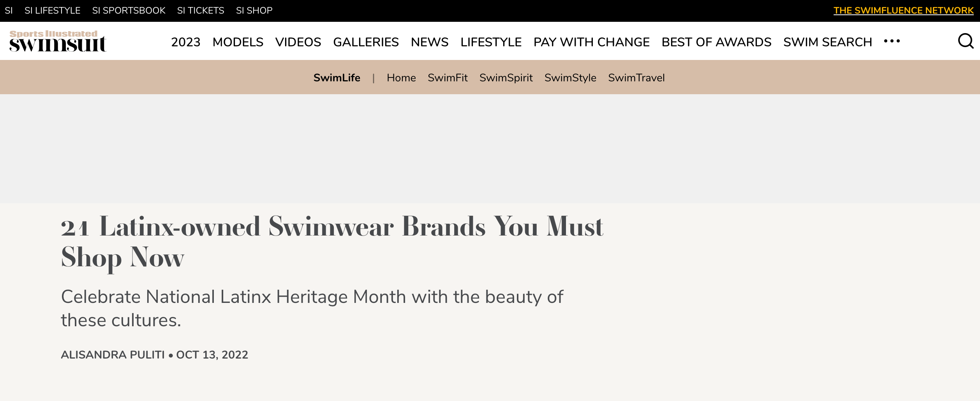
Task: Go to Best of Awards
Action: click(716, 42)
